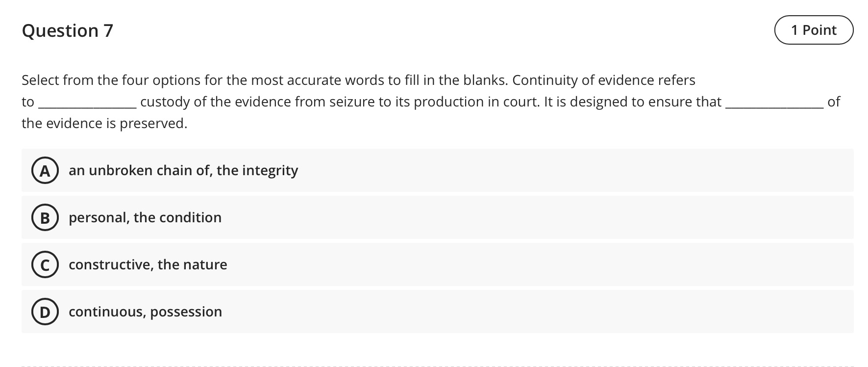Image resolution: width=868 pixels, height=367 pixels.
Task: Click the letter A inside its circle
Action: tap(45, 171)
